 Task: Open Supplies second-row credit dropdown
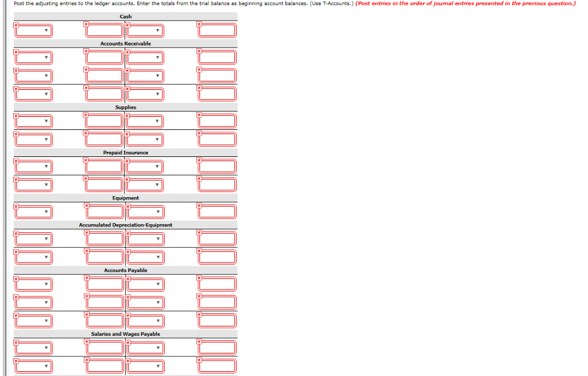coord(145,139)
